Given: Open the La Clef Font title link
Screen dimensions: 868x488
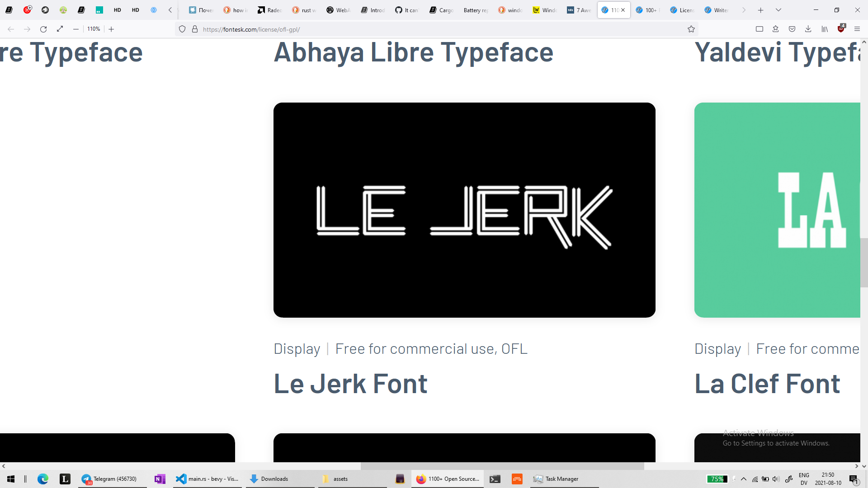Looking at the screenshot, I should [x=767, y=384].
